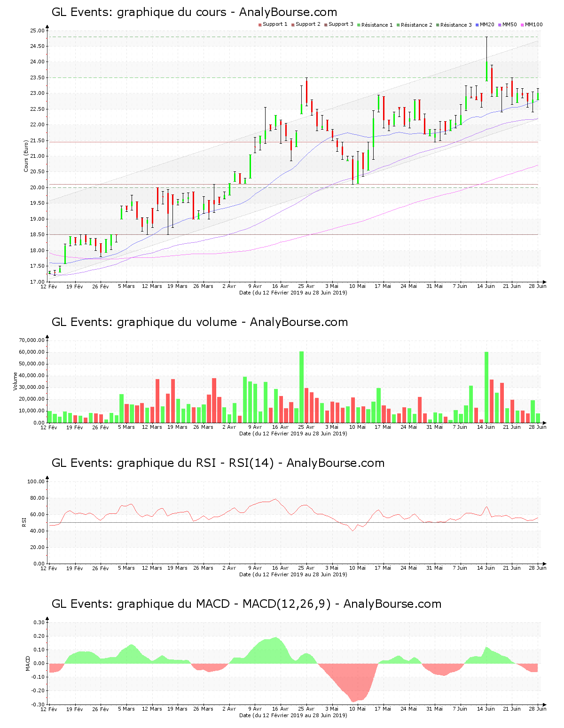This screenshot has width=564, height=728.
Task: Click the 18.50 price axis value
Action: coord(37,234)
